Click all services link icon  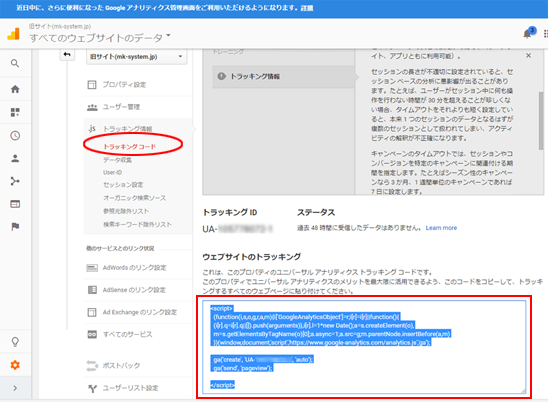pos(92,335)
